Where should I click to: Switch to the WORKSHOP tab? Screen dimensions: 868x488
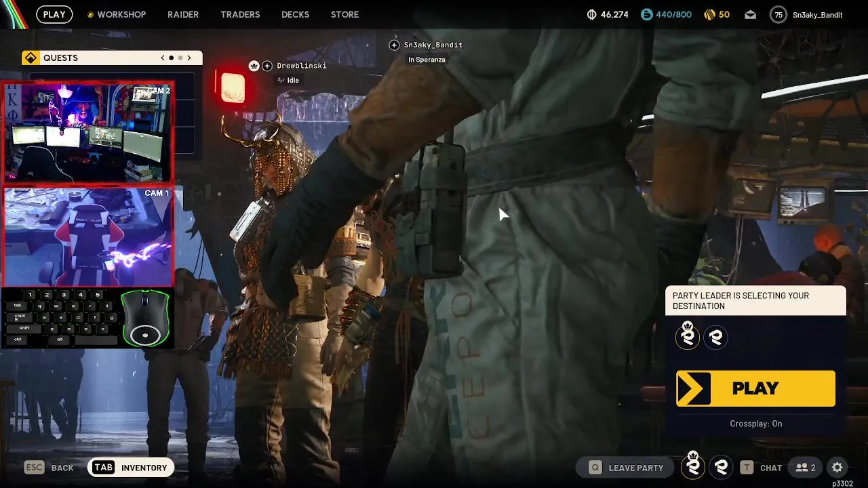pyautogui.click(x=121, y=14)
